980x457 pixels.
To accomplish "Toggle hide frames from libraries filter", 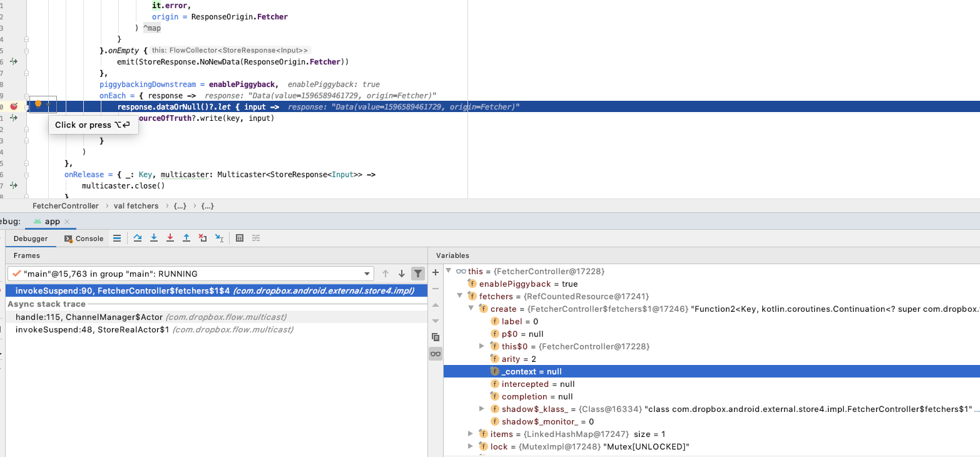I will coord(418,274).
